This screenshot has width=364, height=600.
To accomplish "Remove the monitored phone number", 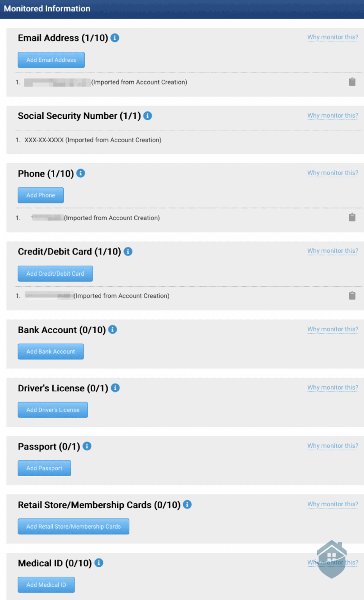I will pyautogui.click(x=352, y=218).
